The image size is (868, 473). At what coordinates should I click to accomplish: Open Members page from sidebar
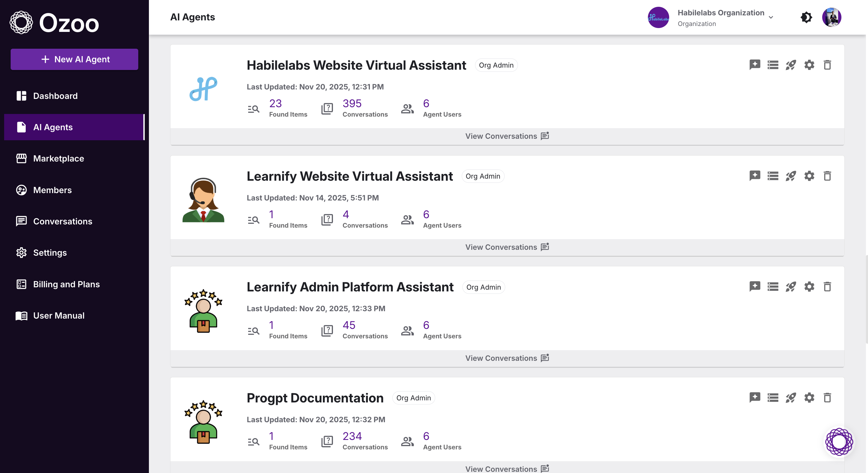pyautogui.click(x=74, y=190)
